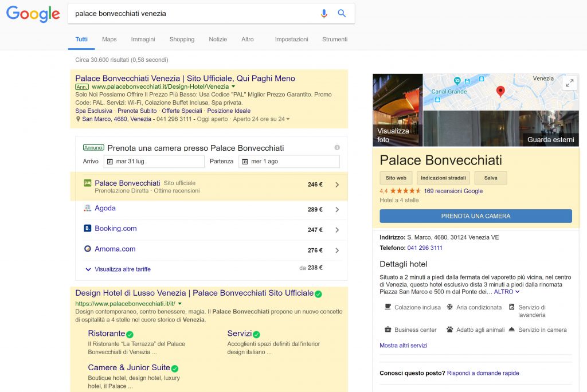The height and width of the screenshot is (392, 587).
Task: Click the Palace Bonvecchiati hotel bed icon
Action: [88, 183]
